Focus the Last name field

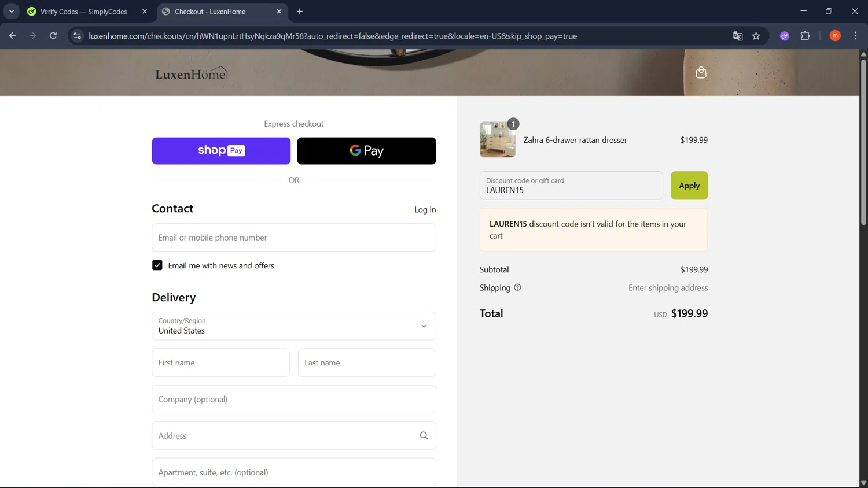(367, 363)
